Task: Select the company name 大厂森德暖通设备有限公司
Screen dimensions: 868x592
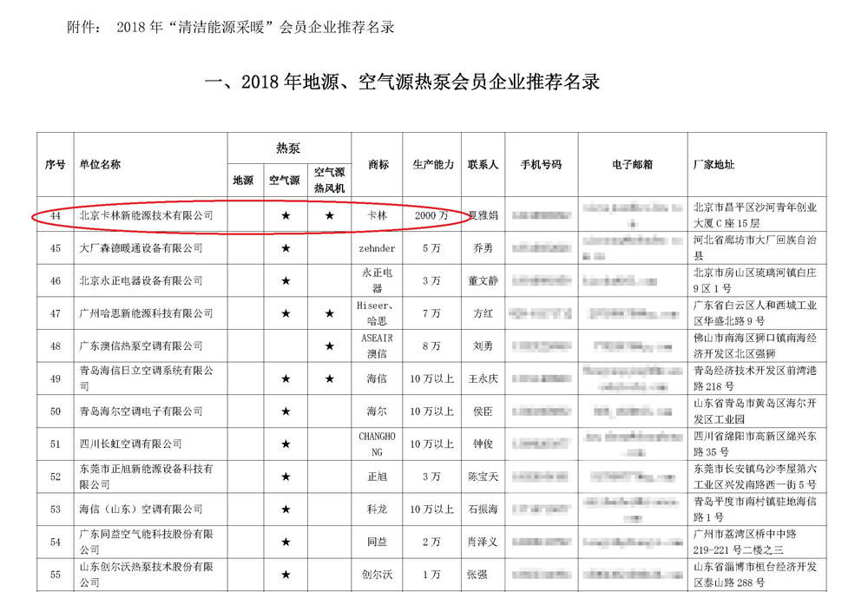Action: 141,248
